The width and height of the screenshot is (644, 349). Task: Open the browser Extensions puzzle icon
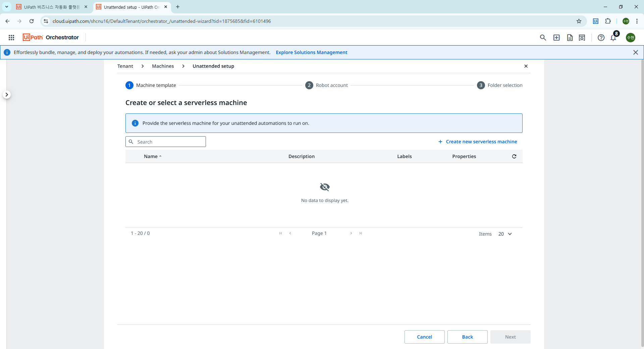point(608,21)
